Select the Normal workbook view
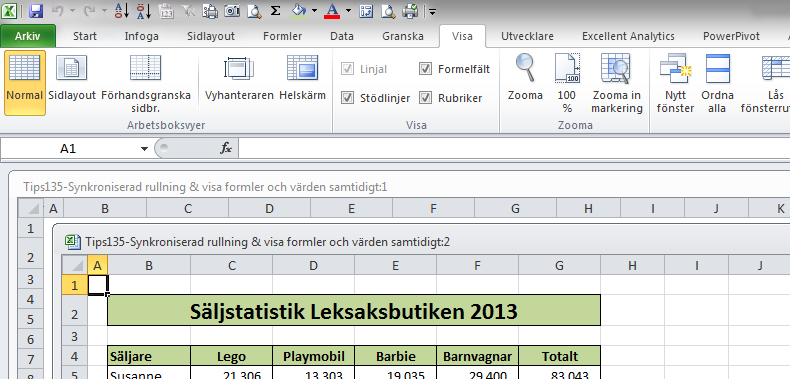This screenshot has width=790, height=379. pos(25,83)
